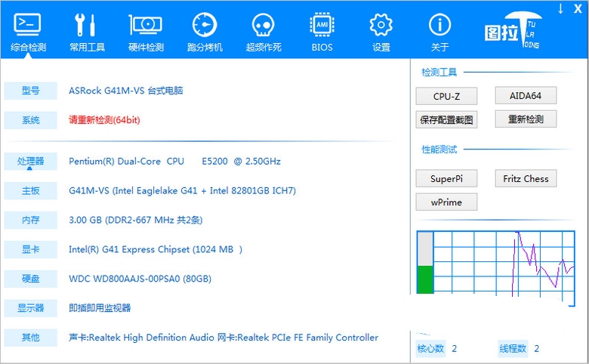The width and height of the screenshot is (589, 364).
Task: Click the down-arrow minimize-to-tray icon
Action: (560, 8)
